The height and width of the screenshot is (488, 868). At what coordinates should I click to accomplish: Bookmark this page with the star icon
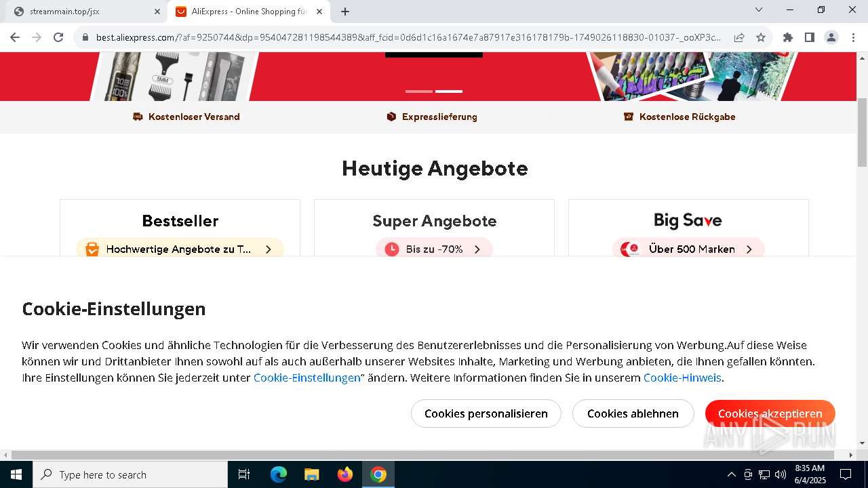click(761, 37)
